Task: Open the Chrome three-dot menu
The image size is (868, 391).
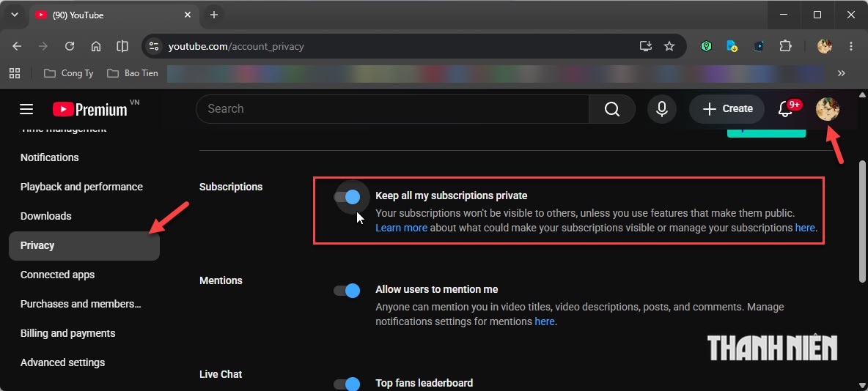Action: tap(851, 46)
